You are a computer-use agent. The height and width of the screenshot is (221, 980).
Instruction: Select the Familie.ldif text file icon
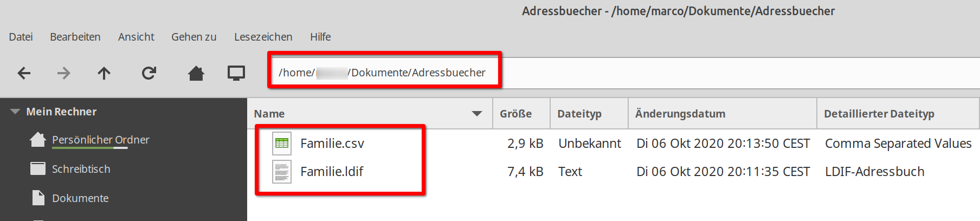(282, 172)
